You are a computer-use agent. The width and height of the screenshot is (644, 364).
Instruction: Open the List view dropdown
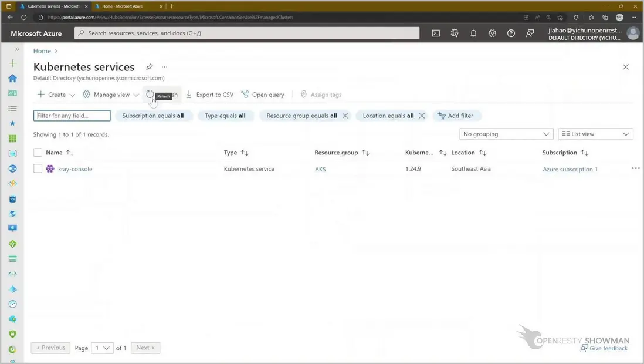[595, 134]
